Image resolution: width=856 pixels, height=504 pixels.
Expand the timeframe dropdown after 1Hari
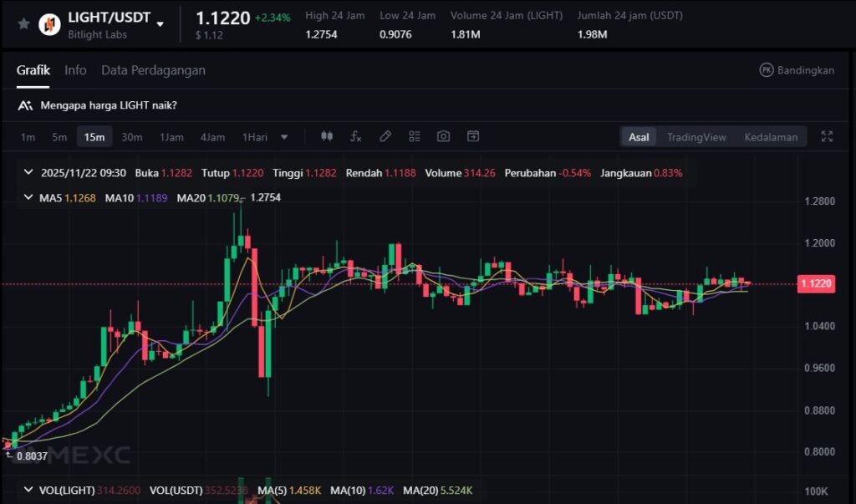pyautogui.click(x=284, y=137)
